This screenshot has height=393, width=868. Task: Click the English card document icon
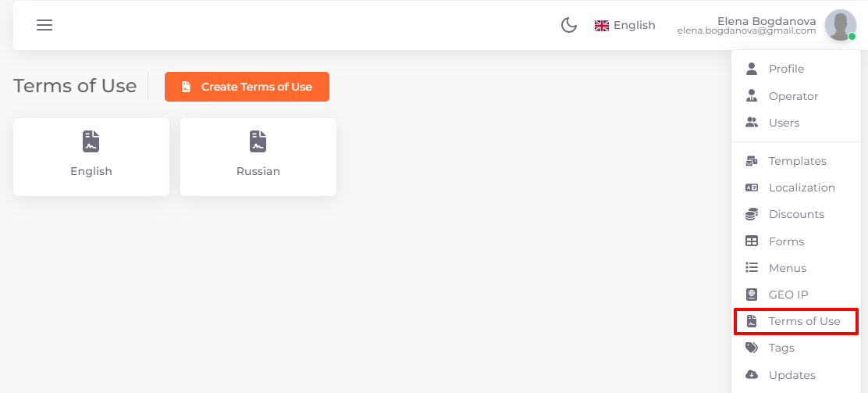pos(91,141)
